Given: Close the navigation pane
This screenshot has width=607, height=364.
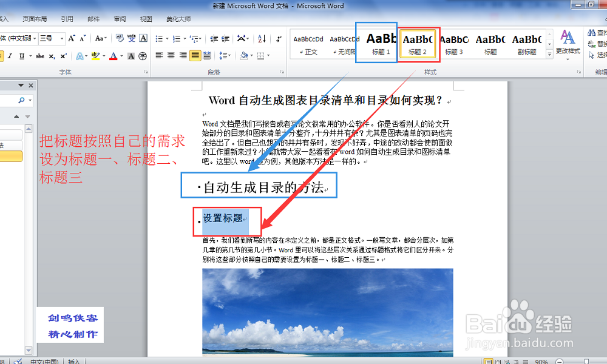Looking at the screenshot, I should point(30,86).
